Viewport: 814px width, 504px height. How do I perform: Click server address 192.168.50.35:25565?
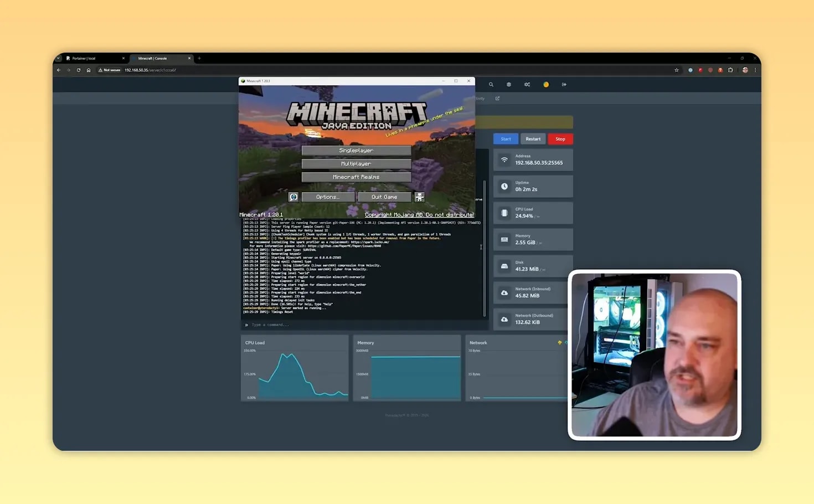pyautogui.click(x=539, y=163)
